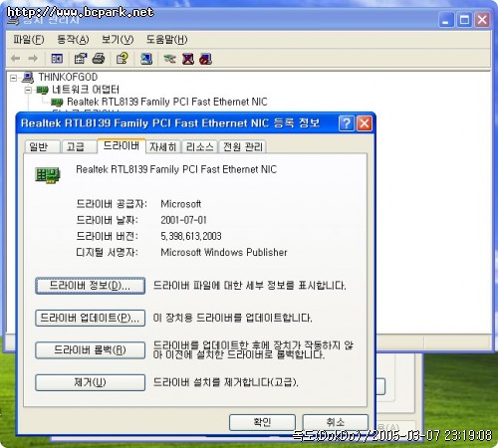Collapse the 네트워크 어댑터 tree node
This screenshot has height=448, width=498.
point(29,90)
